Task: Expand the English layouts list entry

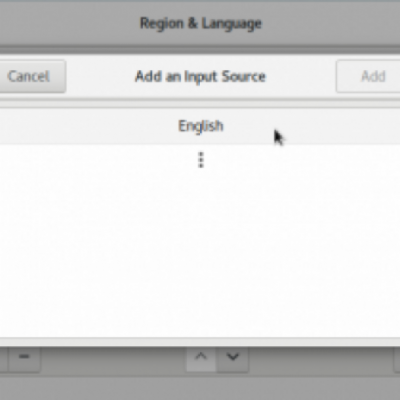Action: point(200,126)
